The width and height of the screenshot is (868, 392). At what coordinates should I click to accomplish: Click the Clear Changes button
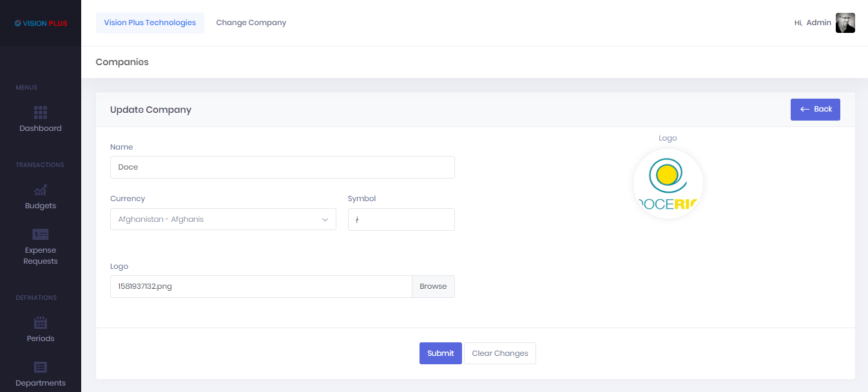pyautogui.click(x=499, y=353)
